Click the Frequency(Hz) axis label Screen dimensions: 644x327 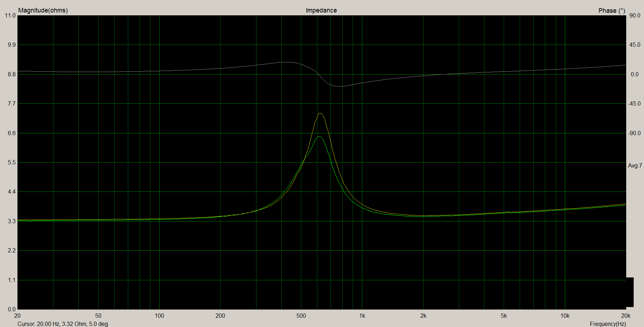click(x=608, y=324)
